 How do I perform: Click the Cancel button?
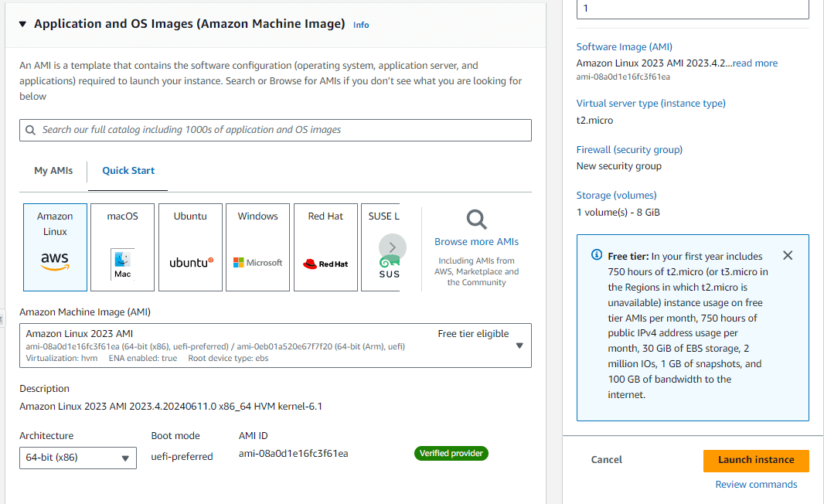coord(607,459)
